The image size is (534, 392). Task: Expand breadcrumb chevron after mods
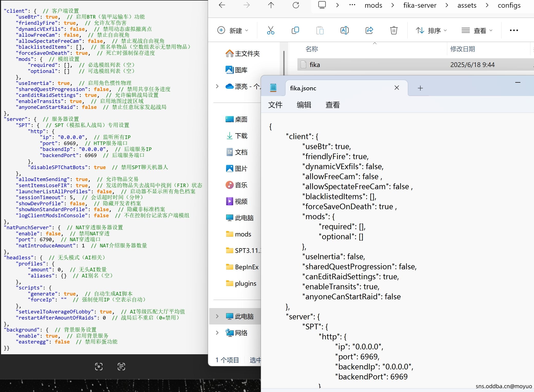tap(393, 5)
